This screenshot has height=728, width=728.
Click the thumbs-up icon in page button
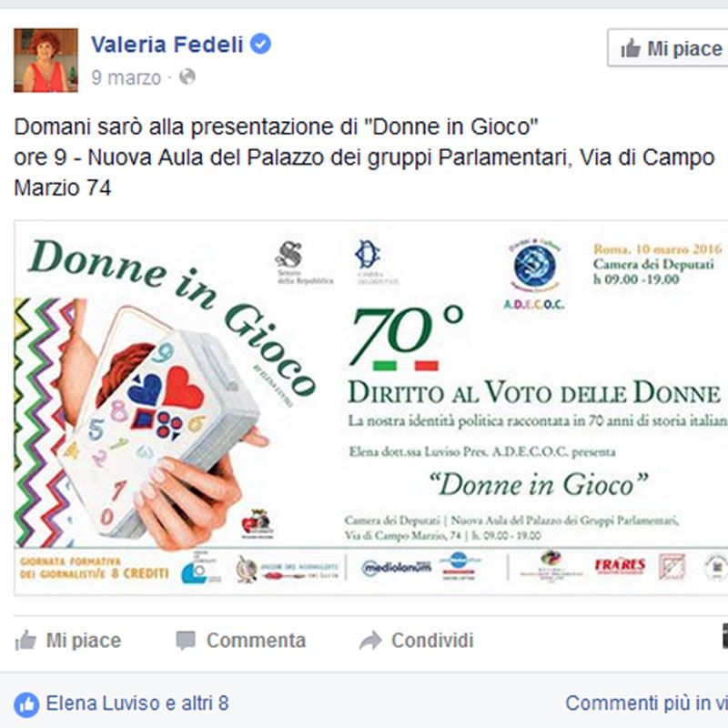coord(631,48)
